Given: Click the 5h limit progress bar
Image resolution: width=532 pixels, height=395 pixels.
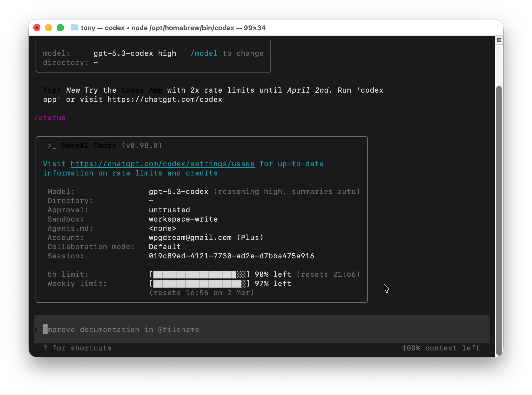Looking at the screenshot, I should click(x=199, y=275).
